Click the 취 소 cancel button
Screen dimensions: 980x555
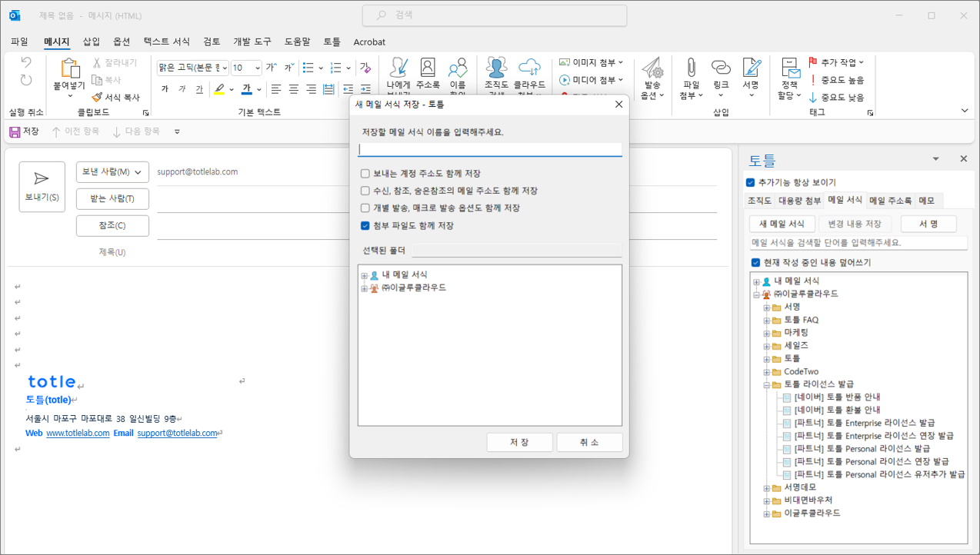[x=589, y=442]
